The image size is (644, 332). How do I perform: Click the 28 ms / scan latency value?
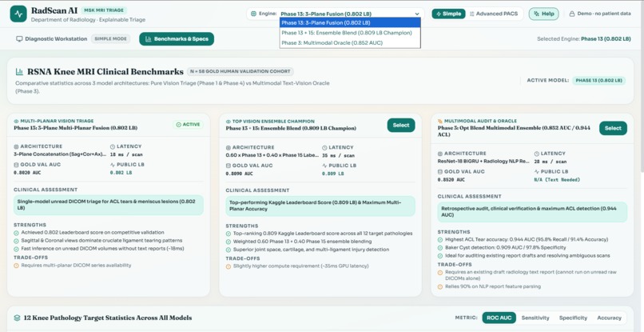click(551, 162)
